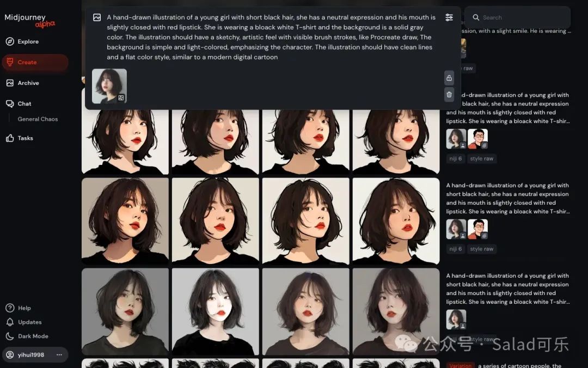This screenshot has width=588, height=368.
Task: Toggle the lock icon in the prompt box
Action: [449, 78]
